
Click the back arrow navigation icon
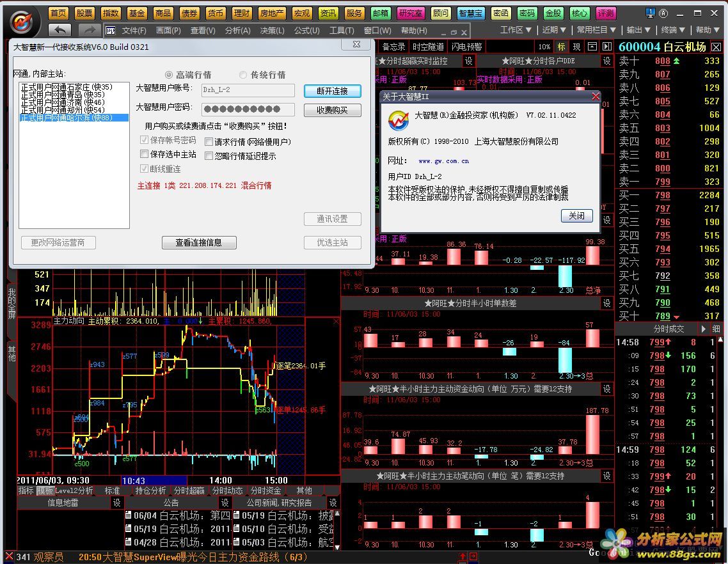tap(60, 31)
